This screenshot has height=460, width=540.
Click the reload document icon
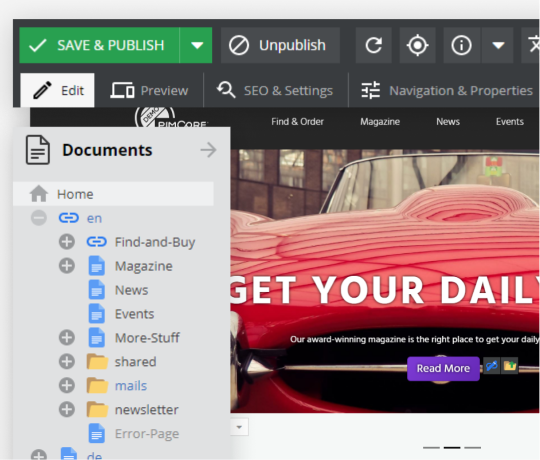coord(374,45)
